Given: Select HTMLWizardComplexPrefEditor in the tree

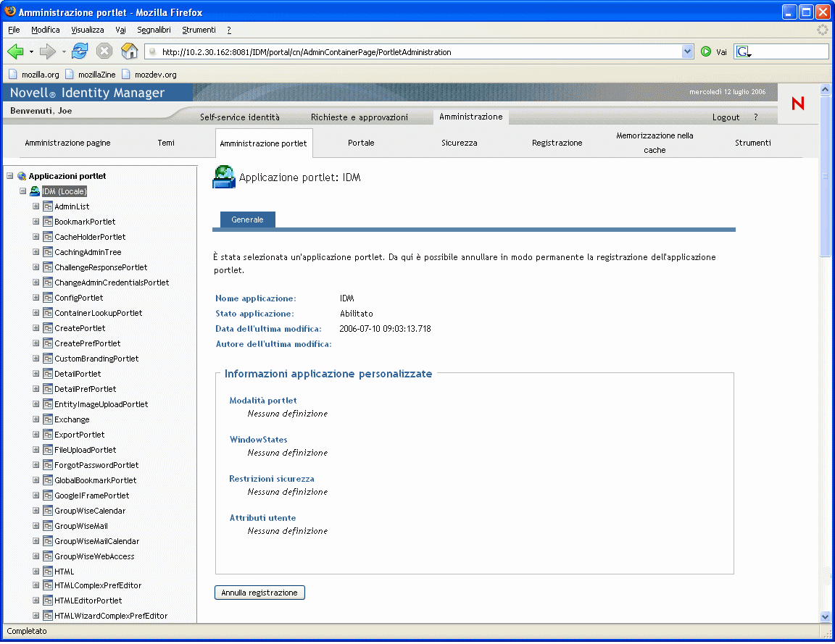Looking at the screenshot, I should [111, 616].
